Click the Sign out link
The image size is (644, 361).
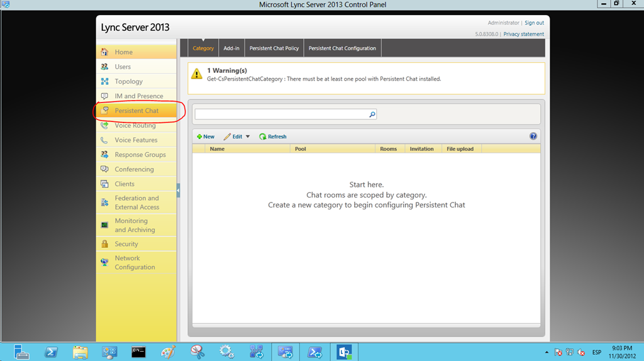[534, 23]
